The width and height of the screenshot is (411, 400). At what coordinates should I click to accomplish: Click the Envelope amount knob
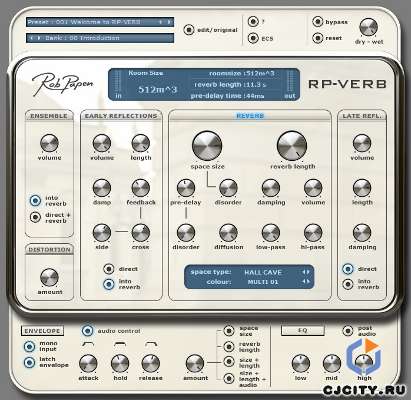[195, 363]
